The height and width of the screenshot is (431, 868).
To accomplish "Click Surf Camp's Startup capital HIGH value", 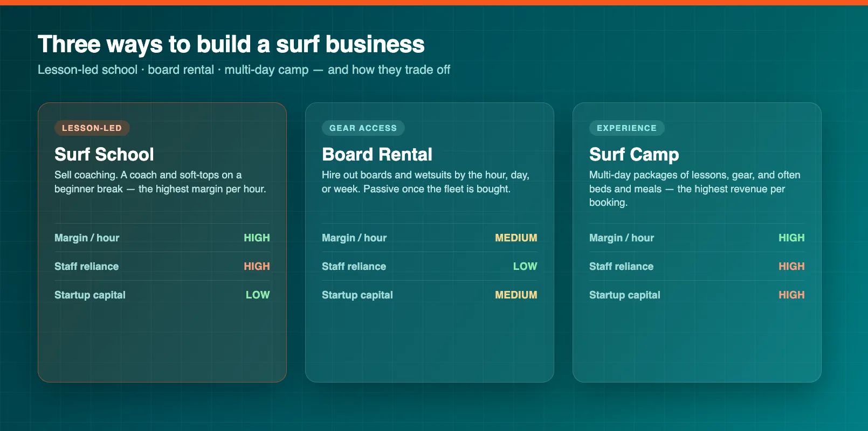I will click(x=791, y=295).
